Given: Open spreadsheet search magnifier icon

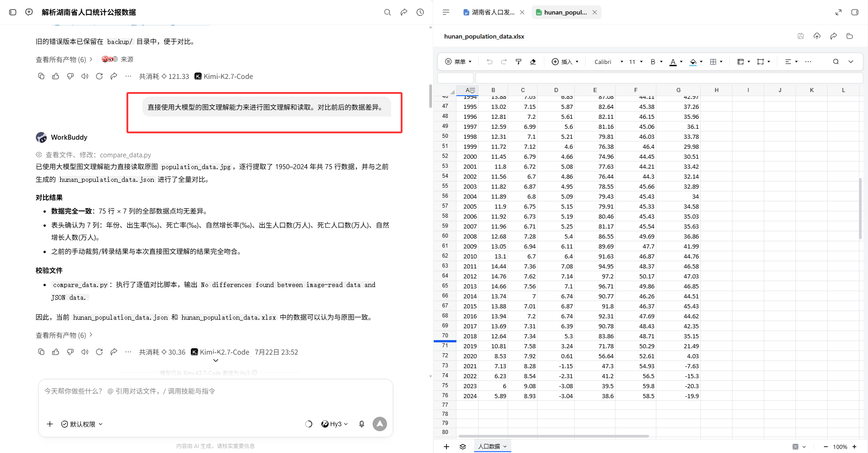Looking at the screenshot, I should click(836, 62).
